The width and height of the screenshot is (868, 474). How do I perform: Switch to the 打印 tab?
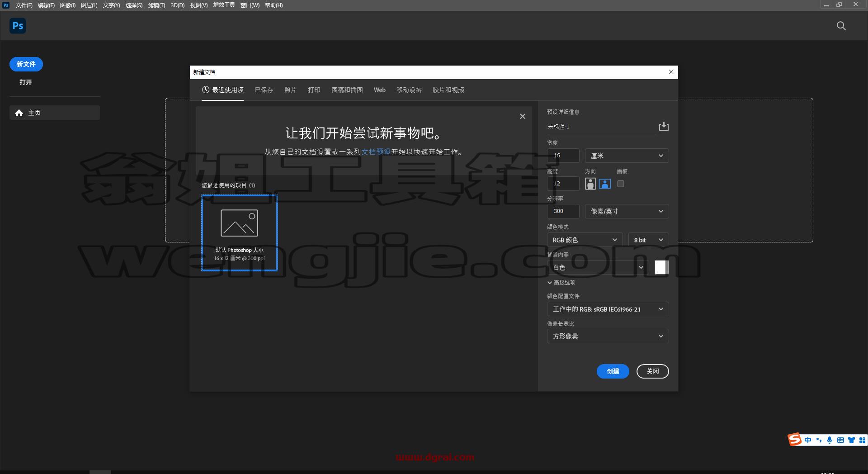pos(314,90)
